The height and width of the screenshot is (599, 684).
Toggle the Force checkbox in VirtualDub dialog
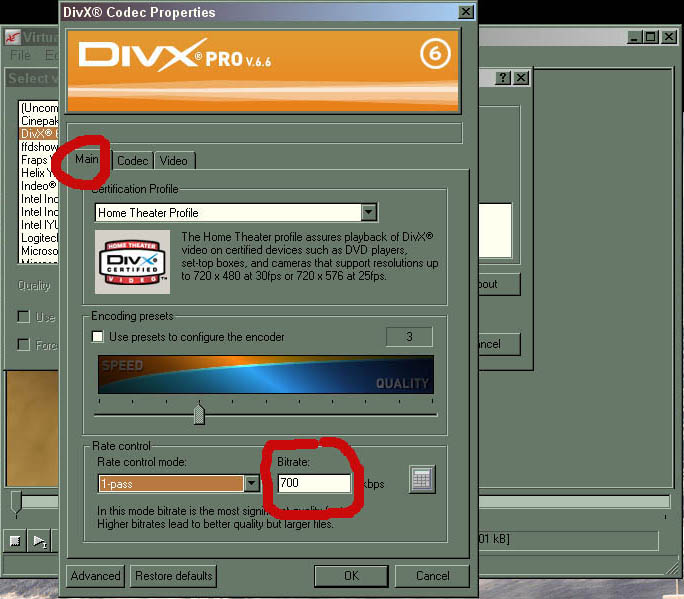[x=23, y=345]
